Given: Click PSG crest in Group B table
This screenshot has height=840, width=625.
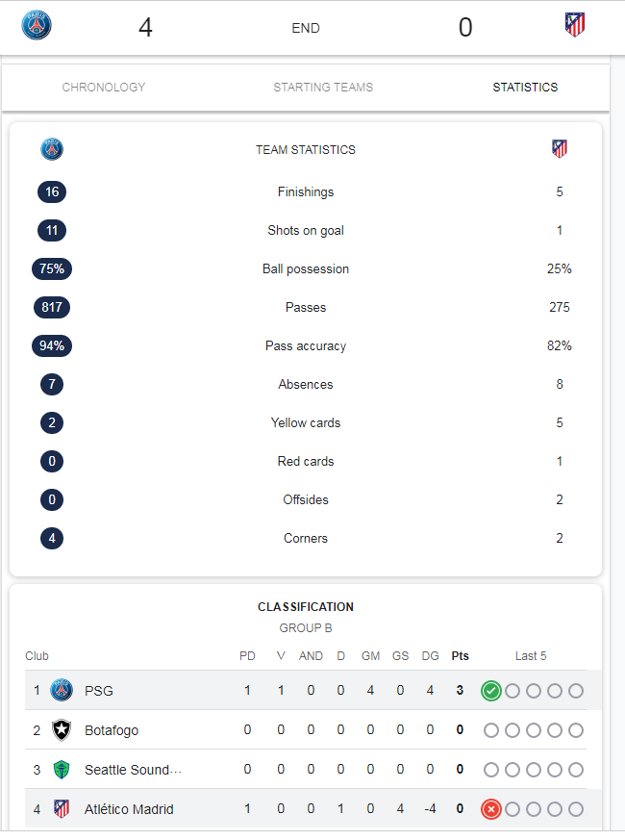Looking at the screenshot, I should click(x=62, y=690).
